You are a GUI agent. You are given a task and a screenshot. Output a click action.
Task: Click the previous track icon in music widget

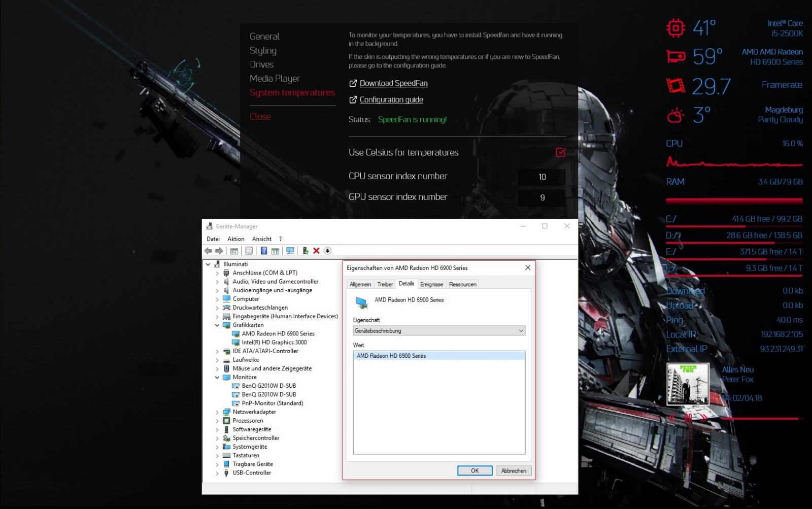point(672,419)
